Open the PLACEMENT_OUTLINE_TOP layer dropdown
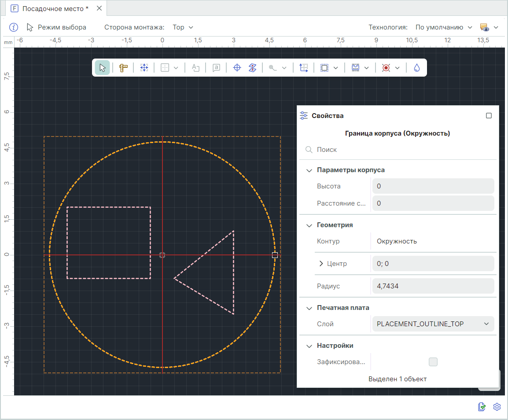The width and height of the screenshot is (508, 420). tap(433, 324)
